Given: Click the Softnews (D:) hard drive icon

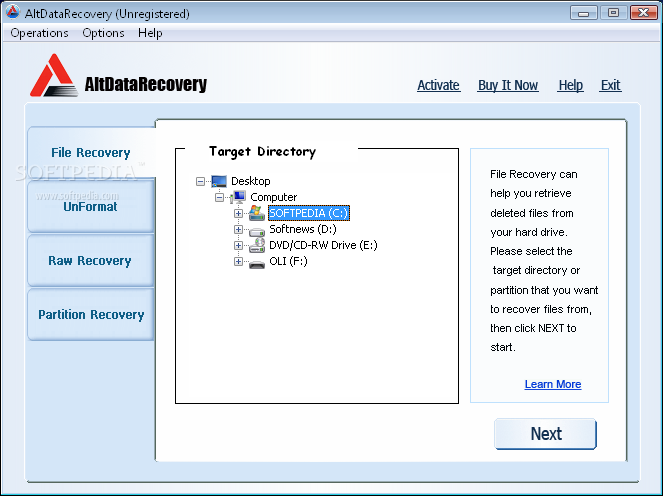Looking at the screenshot, I should click(257, 231).
